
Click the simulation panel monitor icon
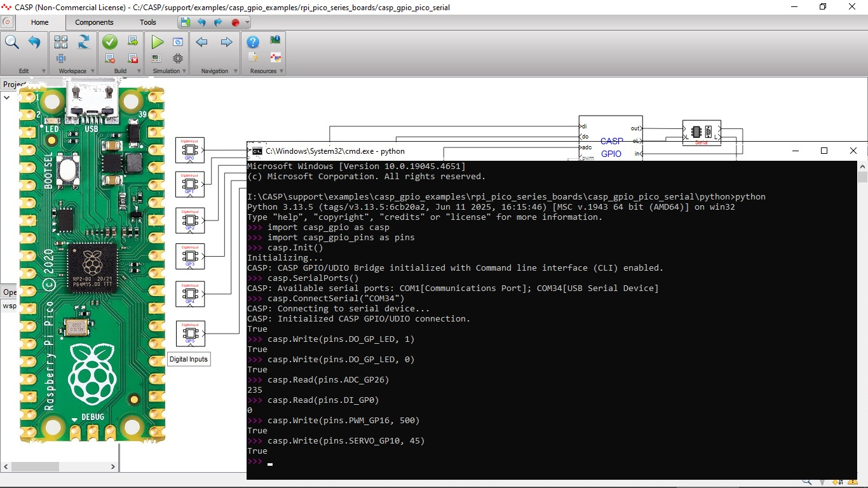point(156,58)
